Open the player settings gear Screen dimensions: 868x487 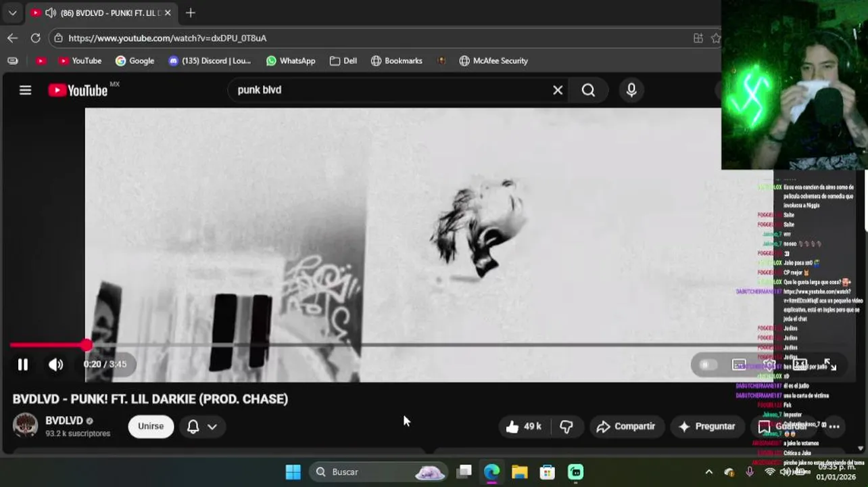coord(769,365)
